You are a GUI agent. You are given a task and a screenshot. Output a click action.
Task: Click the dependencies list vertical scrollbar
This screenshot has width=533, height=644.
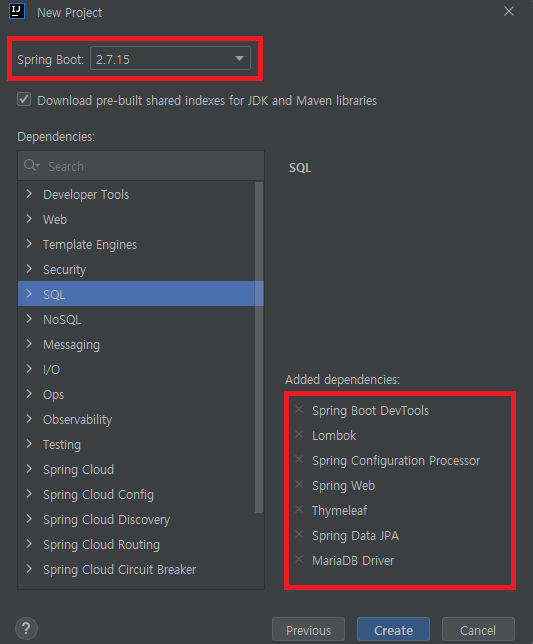(x=259, y=347)
